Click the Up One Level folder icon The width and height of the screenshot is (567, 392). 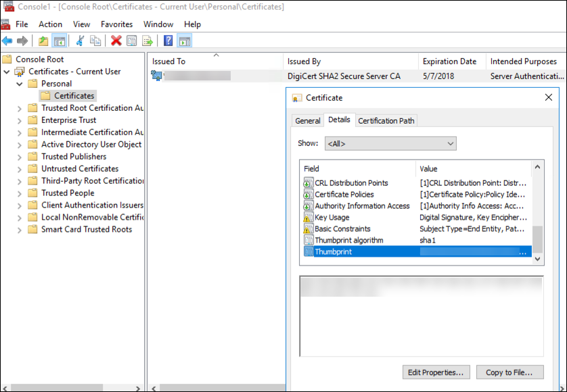tap(43, 41)
